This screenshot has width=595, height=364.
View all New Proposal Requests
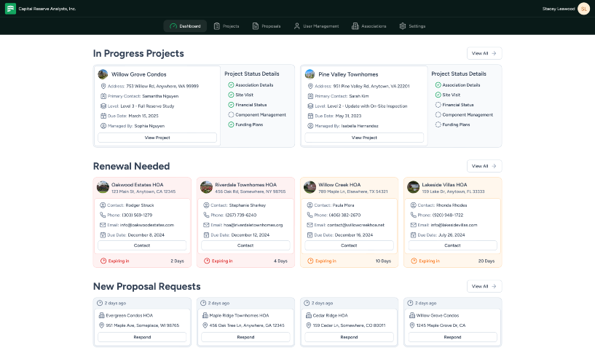pos(484,286)
